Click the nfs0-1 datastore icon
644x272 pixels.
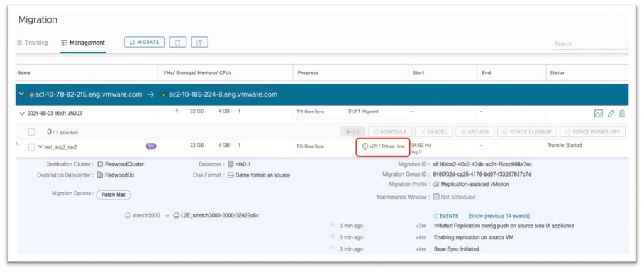pyautogui.click(x=230, y=165)
